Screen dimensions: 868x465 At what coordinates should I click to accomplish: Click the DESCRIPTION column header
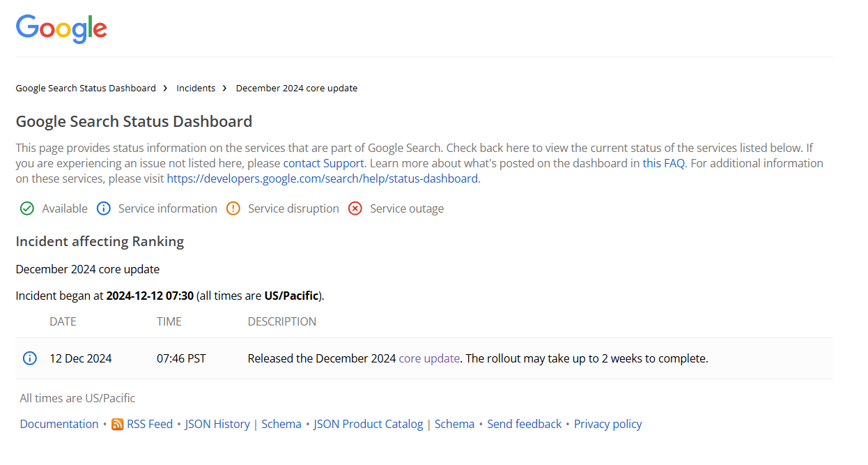point(282,321)
